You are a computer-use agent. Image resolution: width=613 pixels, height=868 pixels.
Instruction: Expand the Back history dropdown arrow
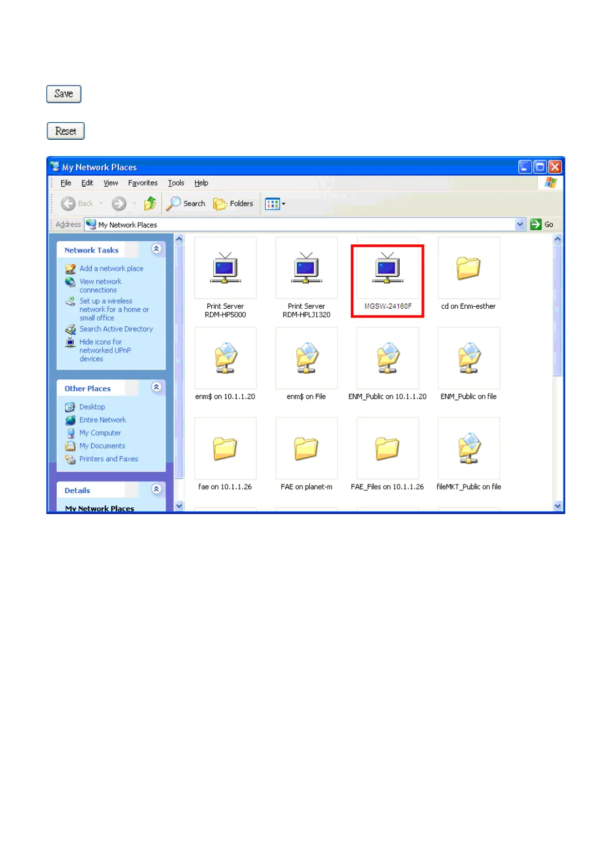pyautogui.click(x=101, y=204)
